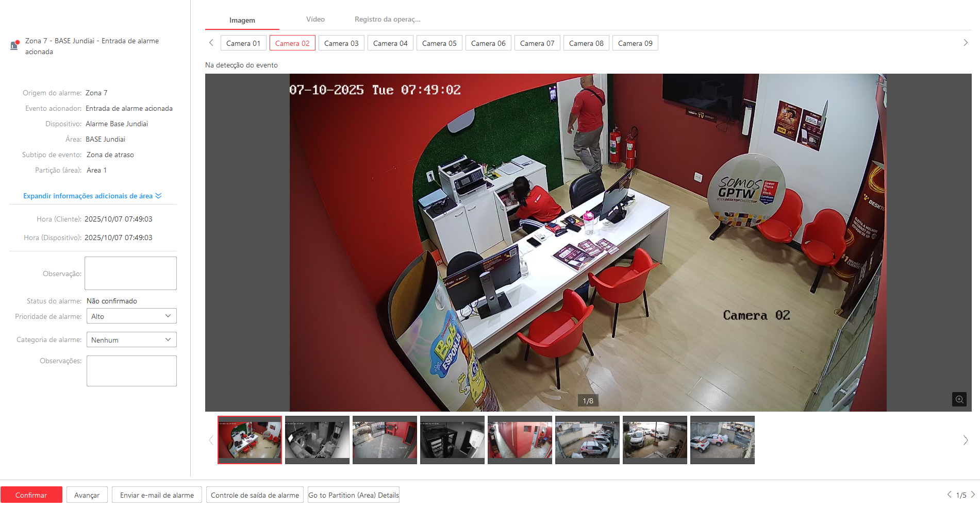Image resolution: width=980 pixels, height=509 pixels.
Task: Open Controle de saída de alarme
Action: [255, 495]
